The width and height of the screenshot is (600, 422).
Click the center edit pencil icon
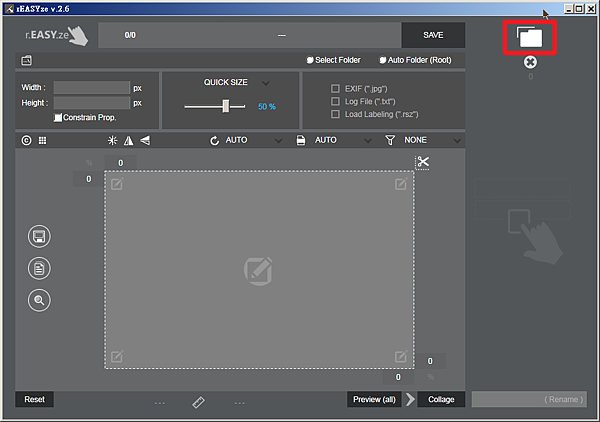pyautogui.click(x=258, y=271)
